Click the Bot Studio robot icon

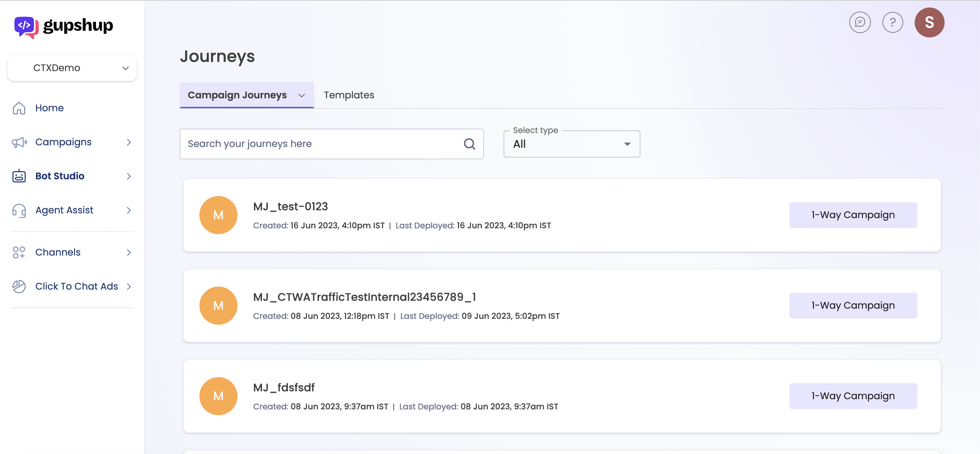coord(19,176)
